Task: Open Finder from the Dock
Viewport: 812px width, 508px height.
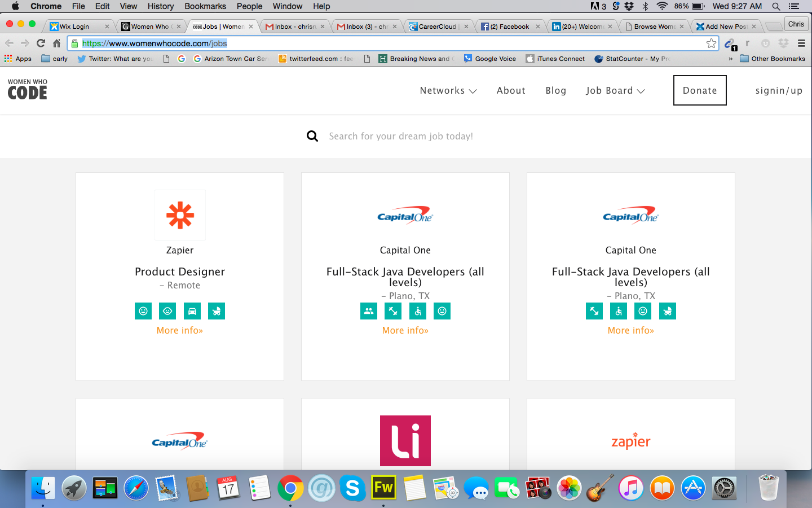Action: click(43, 488)
